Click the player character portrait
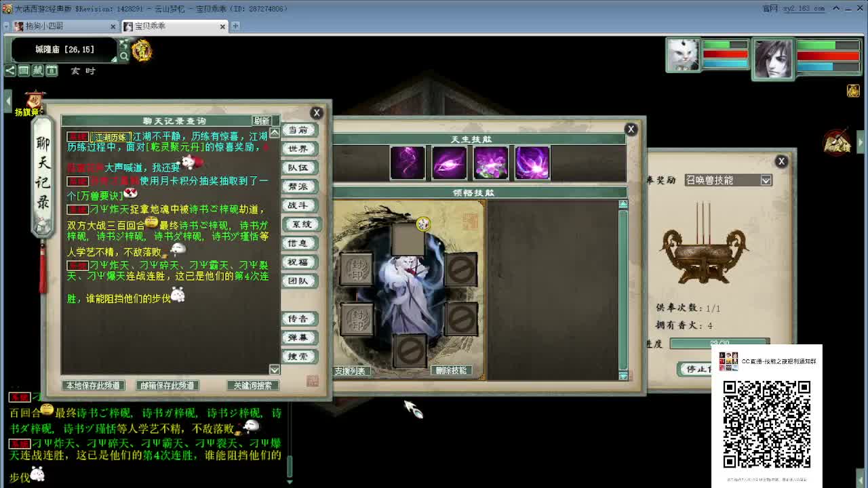 pos(773,58)
